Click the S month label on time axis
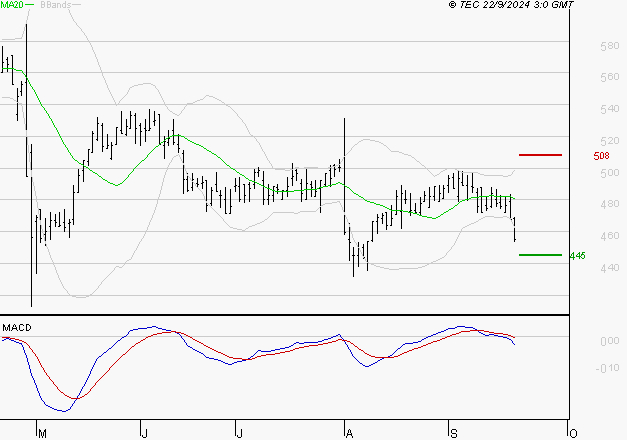Viewport: 627px width, 440px height. coord(453,434)
